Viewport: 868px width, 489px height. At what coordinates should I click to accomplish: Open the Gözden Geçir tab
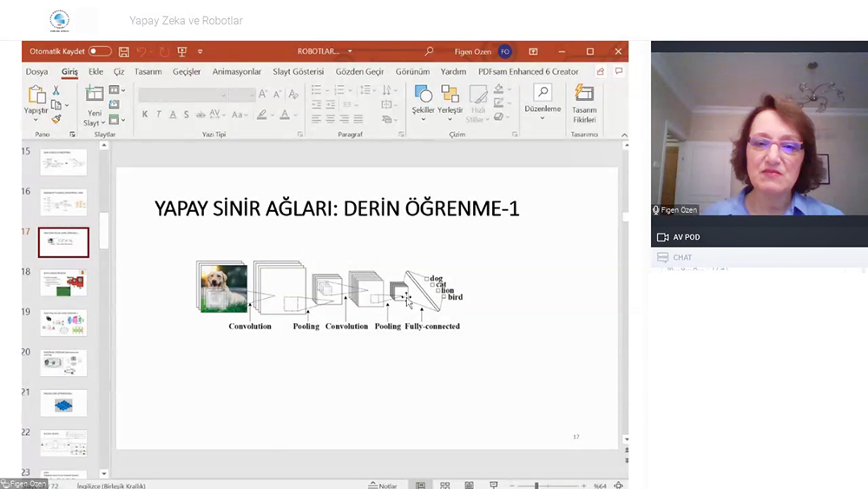pos(360,71)
